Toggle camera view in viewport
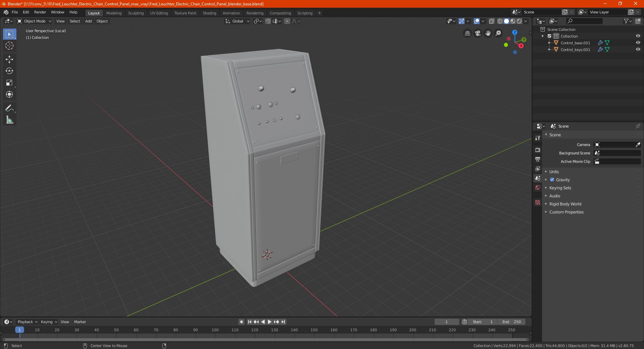 click(x=478, y=33)
